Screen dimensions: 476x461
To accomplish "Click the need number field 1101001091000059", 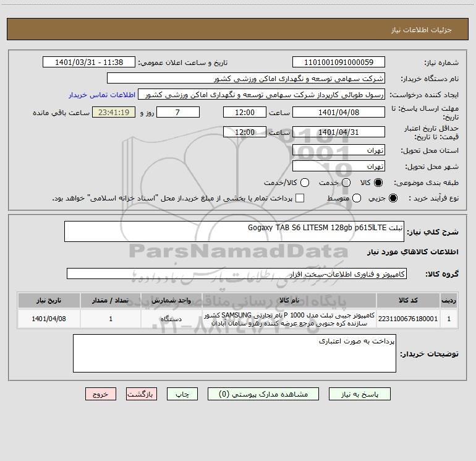I will click(339, 62).
